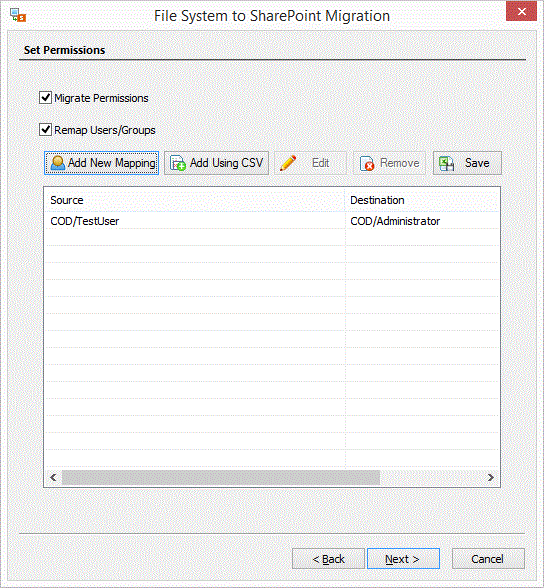Click the pencil Edit icon

[288, 163]
